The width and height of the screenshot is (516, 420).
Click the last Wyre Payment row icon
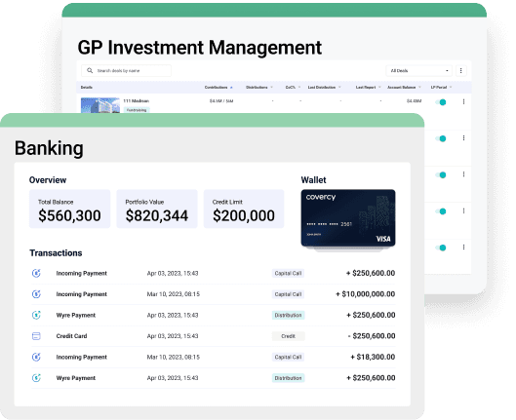click(x=36, y=378)
